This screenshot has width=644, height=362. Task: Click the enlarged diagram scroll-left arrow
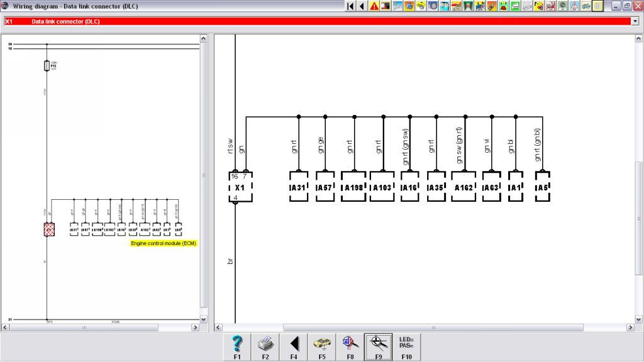tap(218, 327)
